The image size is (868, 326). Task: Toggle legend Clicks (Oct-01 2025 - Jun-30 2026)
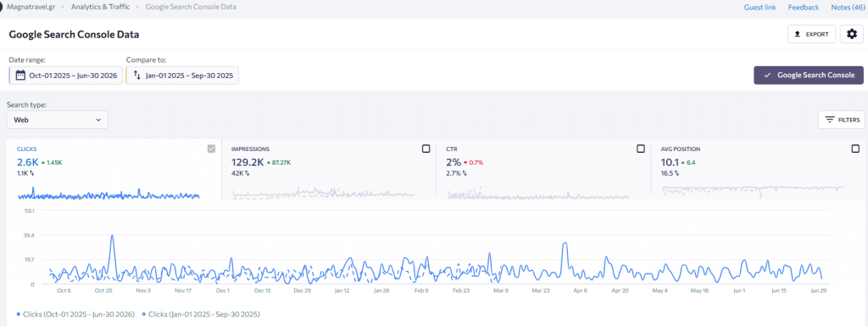click(x=75, y=314)
